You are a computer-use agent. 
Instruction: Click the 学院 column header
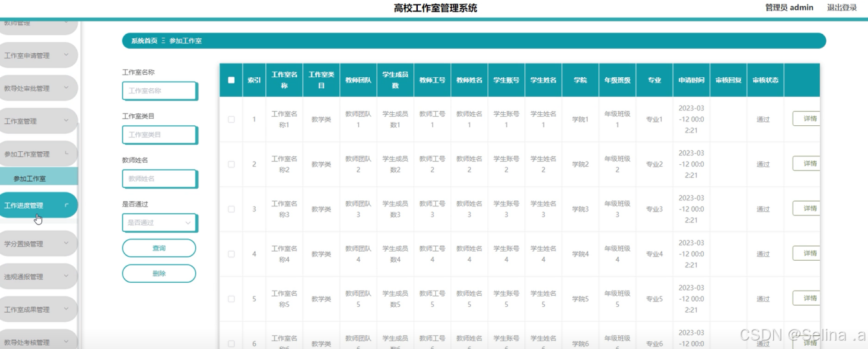(580, 80)
